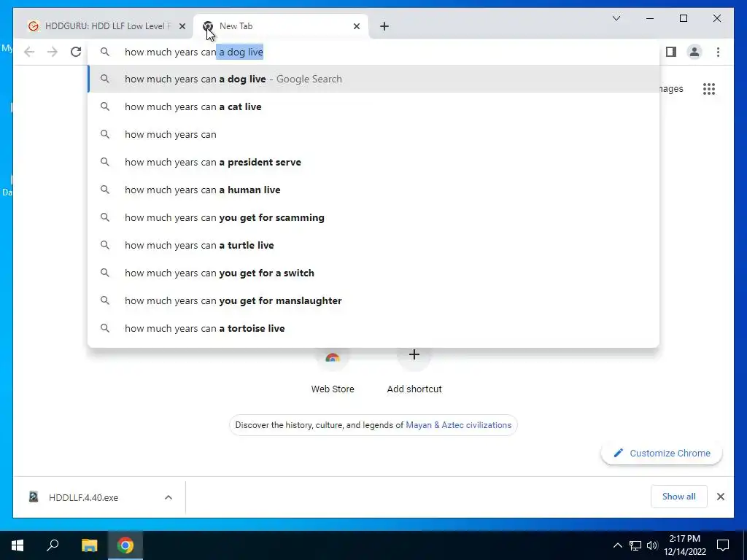Viewport: 747px width, 560px height.
Task: Open the Windows Start menu
Action: [x=18, y=545]
